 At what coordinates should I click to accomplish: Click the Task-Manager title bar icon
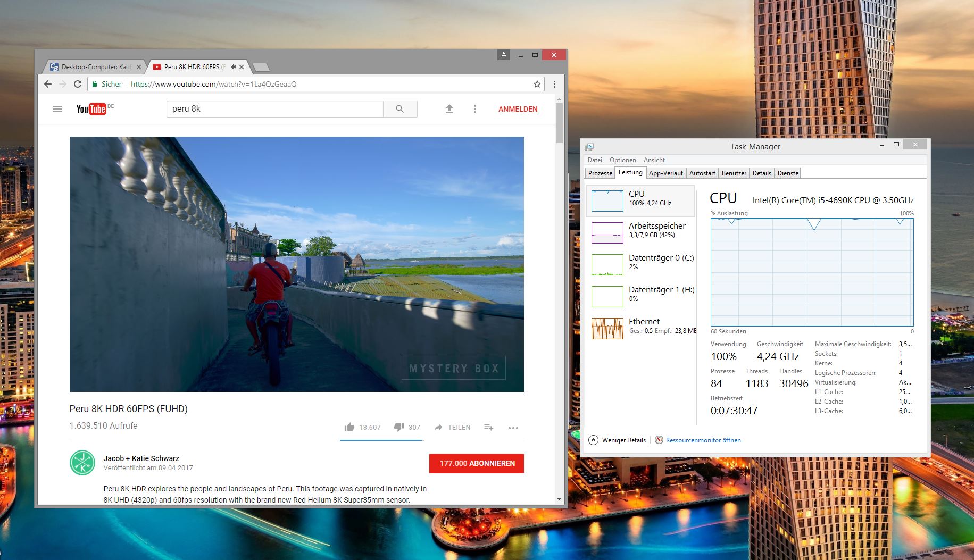coord(589,147)
